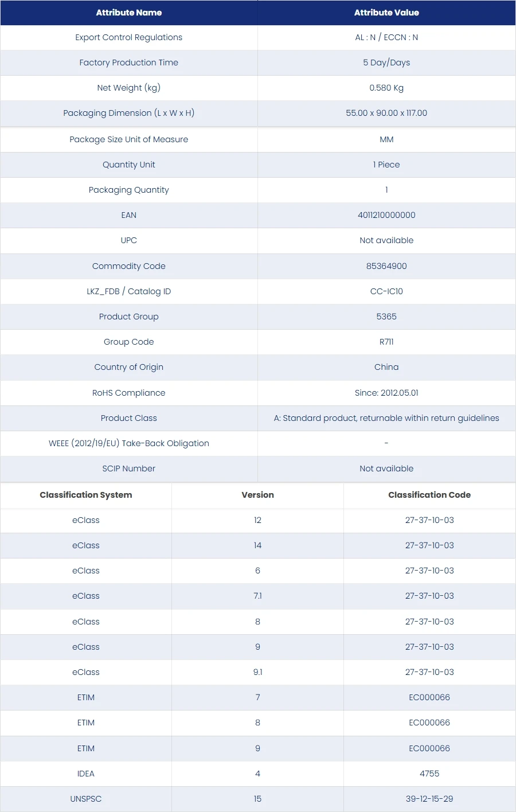Screen dimensions: 516x812
Task: Click the UNSPSC code 39-12-15-29
Action: pos(429,799)
